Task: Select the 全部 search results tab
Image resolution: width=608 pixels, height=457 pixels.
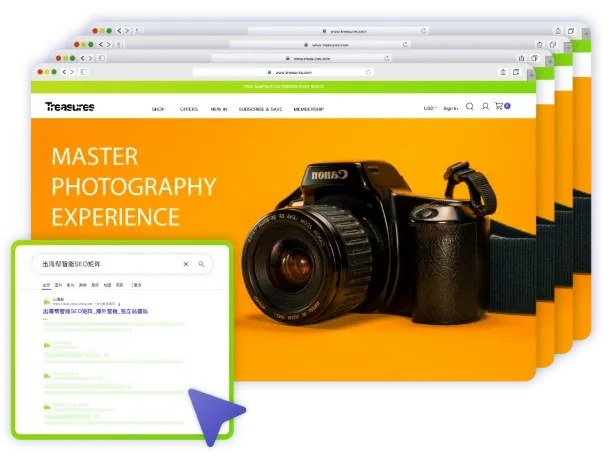Action: click(x=46, y=285)
